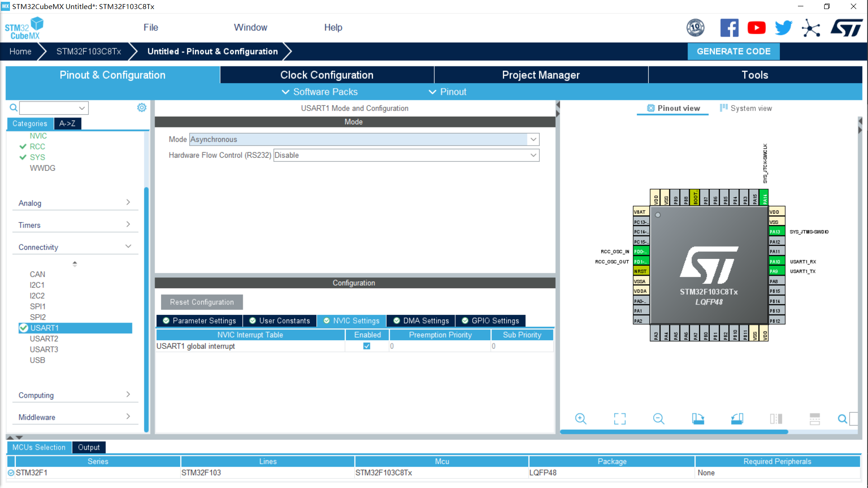This screenshot has width=868, height=488.
Task: Click the NRST pin on the chip
Action: point(641,271)
